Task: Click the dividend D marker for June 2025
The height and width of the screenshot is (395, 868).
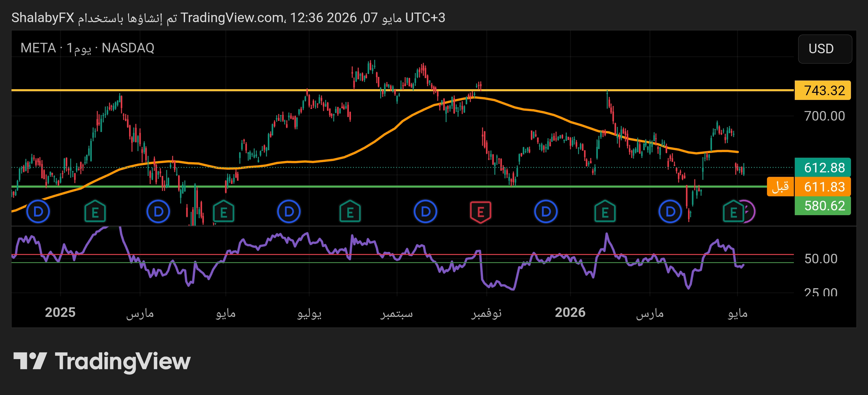Action: (x=289, y=212)
